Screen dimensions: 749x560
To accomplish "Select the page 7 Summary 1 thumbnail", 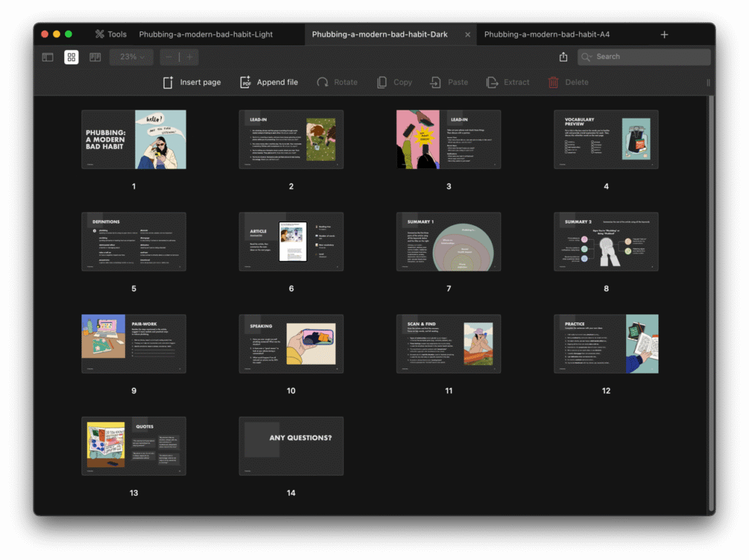I will 448,242.
